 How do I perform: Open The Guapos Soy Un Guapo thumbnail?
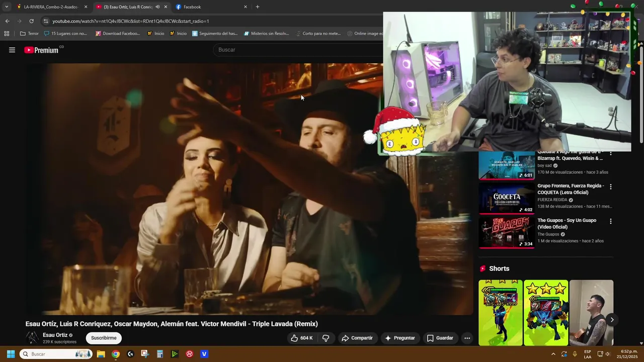507,232
